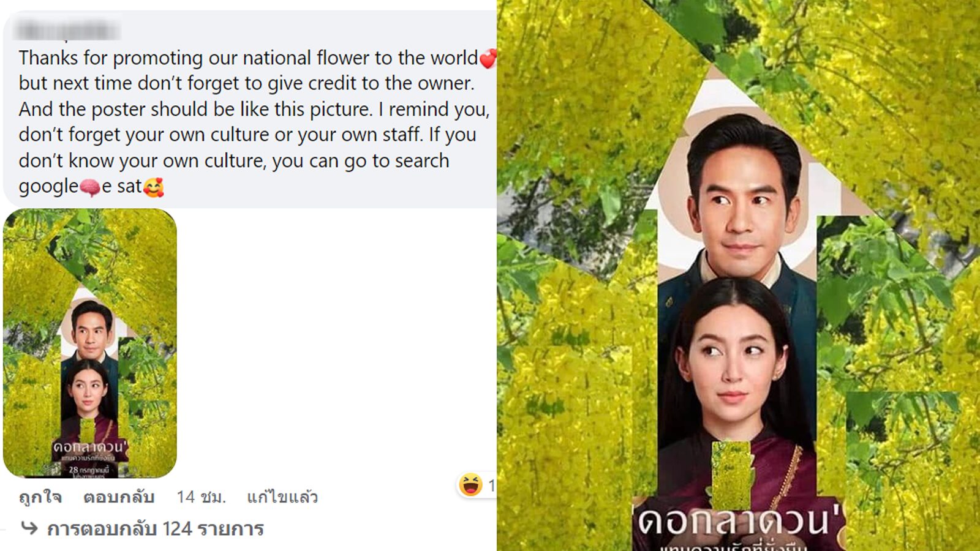This screenshot has height=551, width=980.
Task: Click the curved reply arrow icon
Action: click(x=29, y=528)
